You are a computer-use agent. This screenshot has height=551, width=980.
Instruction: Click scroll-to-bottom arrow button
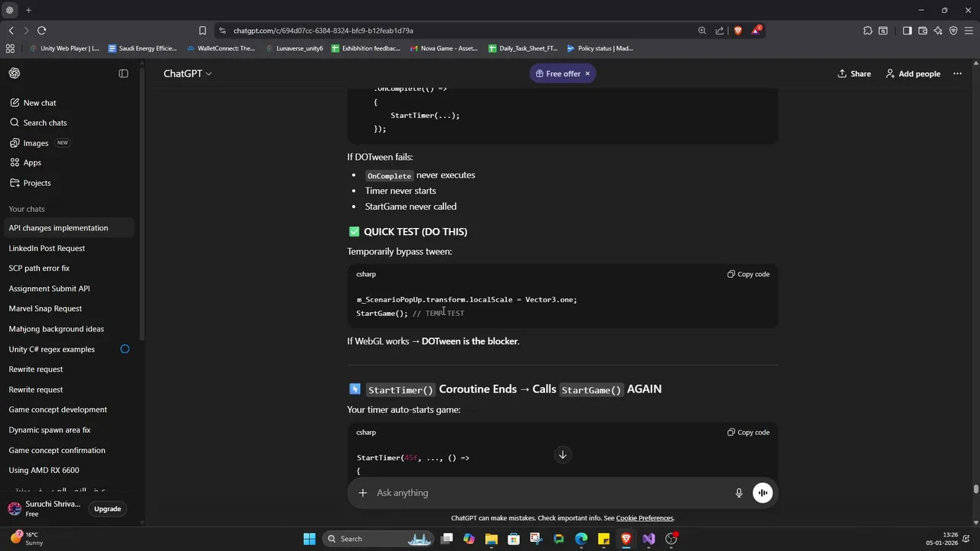[x=562, y=455]
